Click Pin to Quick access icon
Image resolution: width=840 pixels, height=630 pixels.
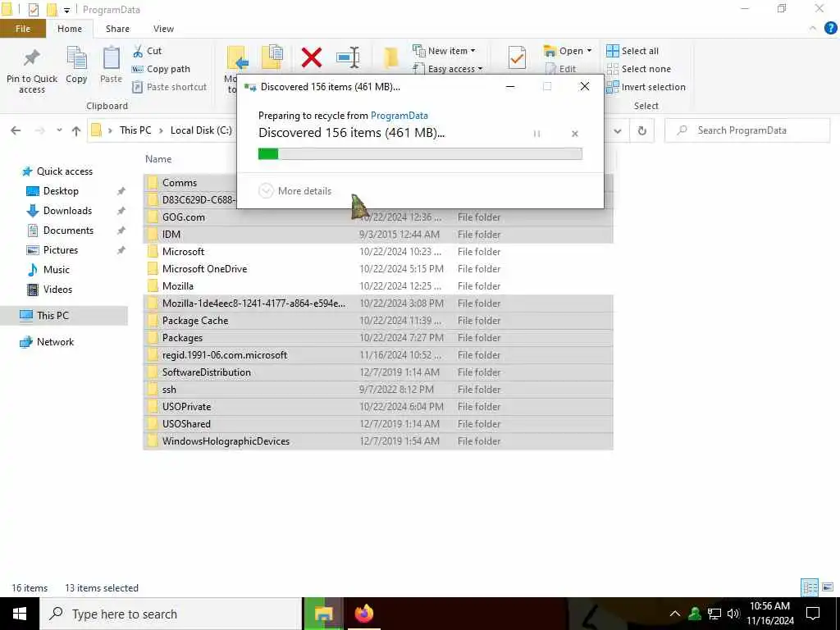32,58
